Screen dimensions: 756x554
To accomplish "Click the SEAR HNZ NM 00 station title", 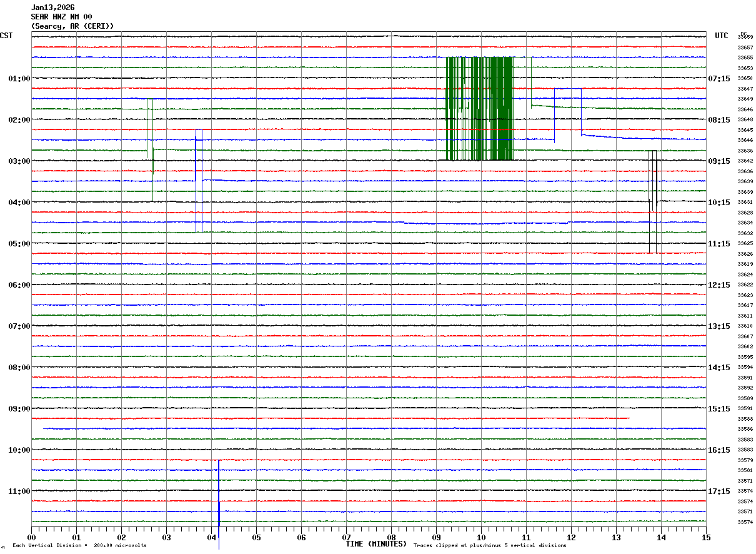I will (x=61, y=17).
